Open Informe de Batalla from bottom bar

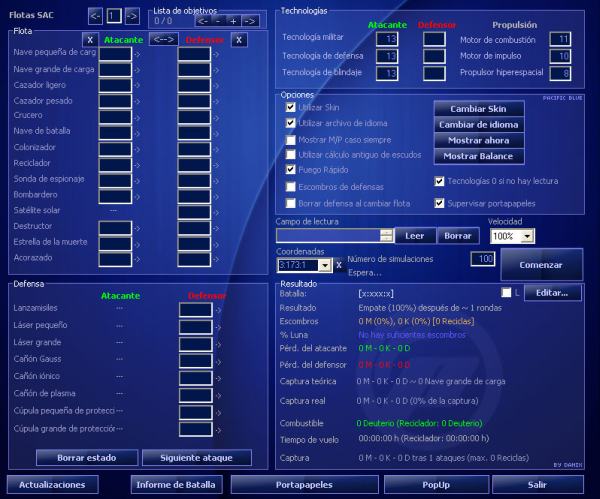(175, 484)
